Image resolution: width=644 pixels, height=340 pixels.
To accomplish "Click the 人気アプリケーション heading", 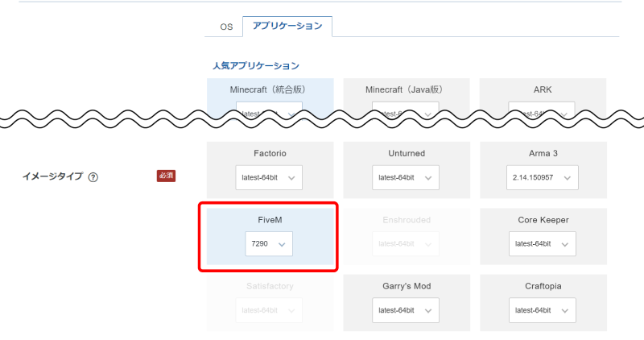I will coord(256,66).
